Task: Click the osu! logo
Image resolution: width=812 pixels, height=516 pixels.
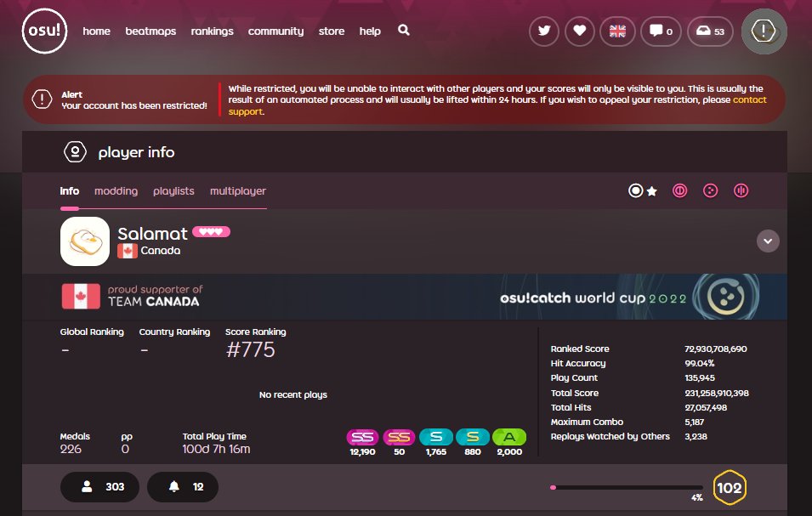Action: pyautogui.click(x=44, y=31)
